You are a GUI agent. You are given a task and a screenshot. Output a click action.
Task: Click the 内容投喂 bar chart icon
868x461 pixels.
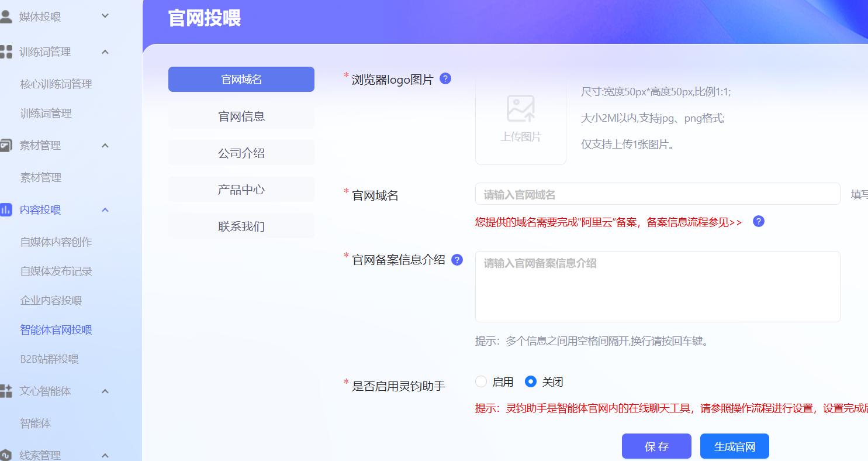click(6, 209)
